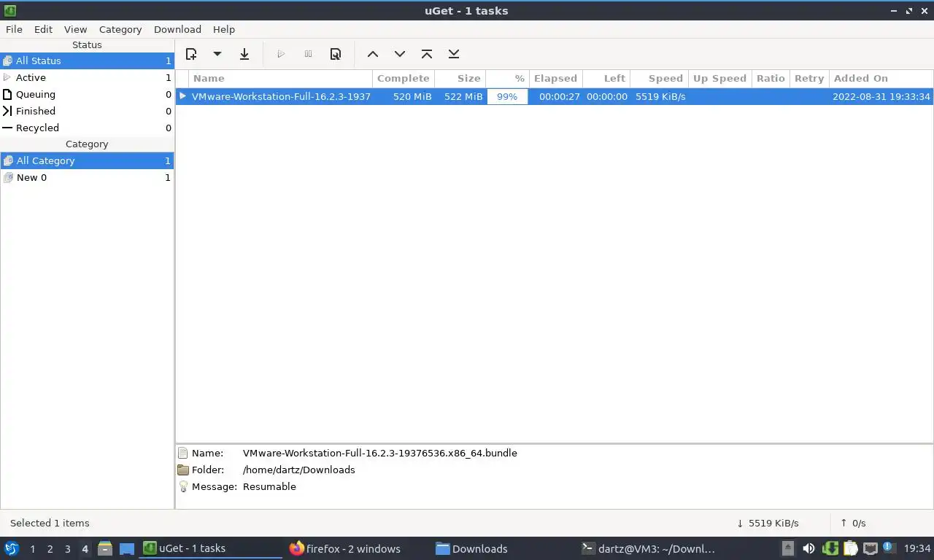Sort by the Added On column header
Image resolution: width=934 pixels, height=560 pixels.
(881, 78)
